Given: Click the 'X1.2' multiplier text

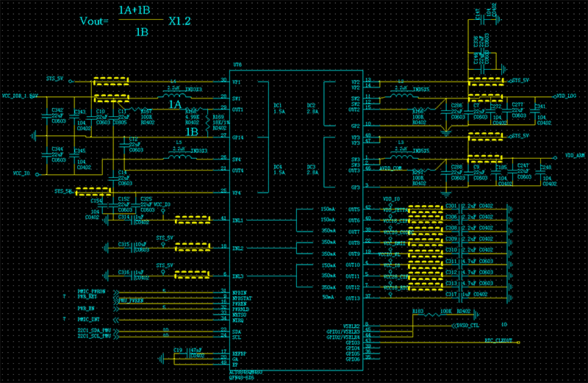Looking at the screenshot, I should pyautogui.click(x=179, y=21).
